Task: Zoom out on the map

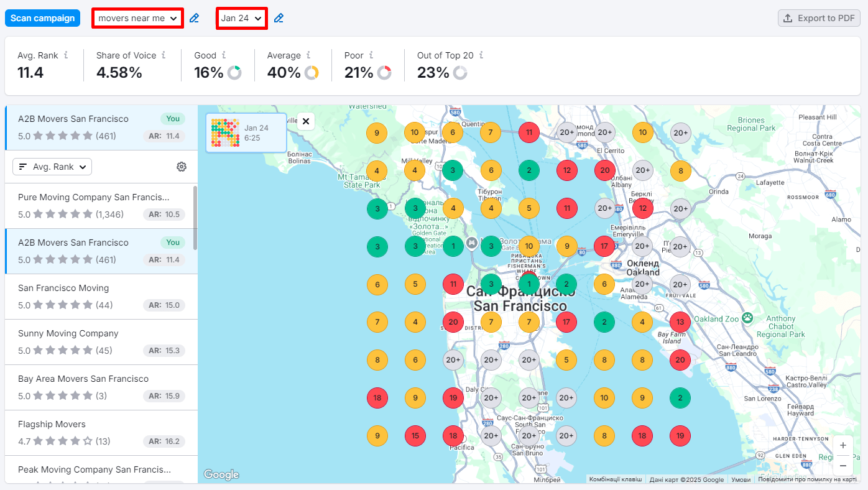Action: pyautogui.click(x=843, y=465)
